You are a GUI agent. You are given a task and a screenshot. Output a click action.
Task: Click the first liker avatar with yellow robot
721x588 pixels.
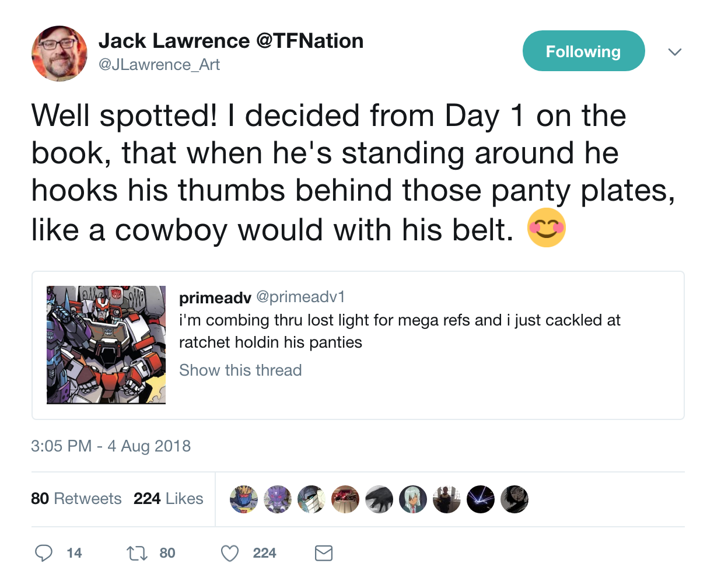(x=244, y=499)
